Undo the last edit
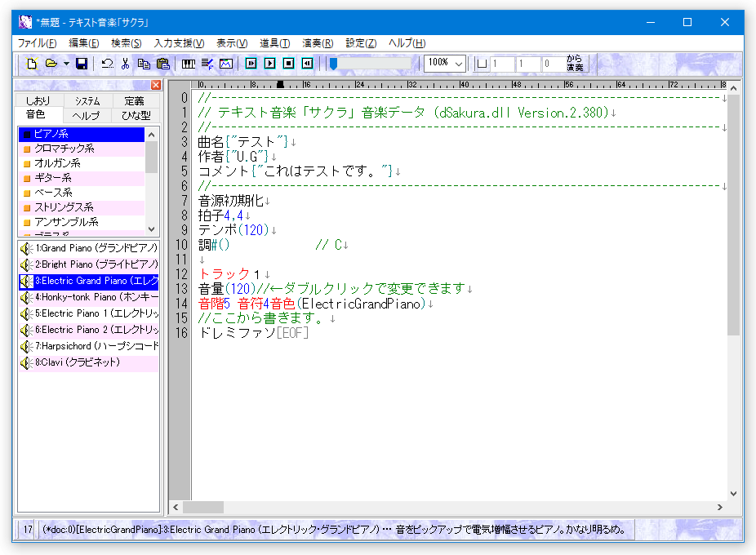This screenshot has height=555, width=756. [107, 64]
